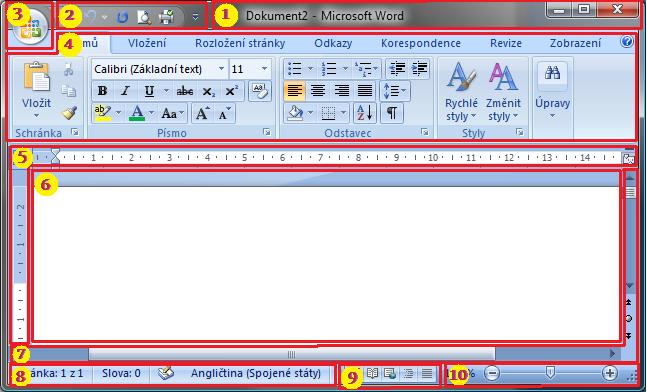Open the Styly dialog launcher
Image resolution: width=647 pixels, height=392 pixels.
519,132
